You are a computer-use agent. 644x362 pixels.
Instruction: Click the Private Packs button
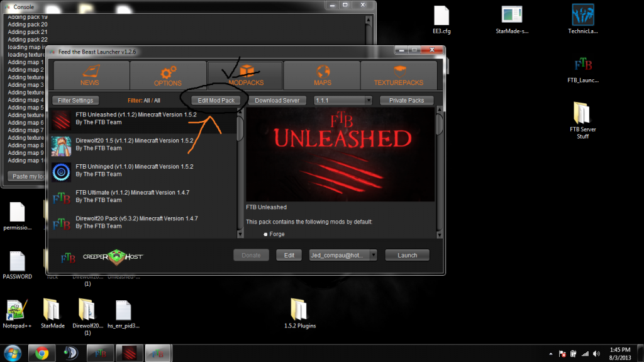(x=407, y=100)
